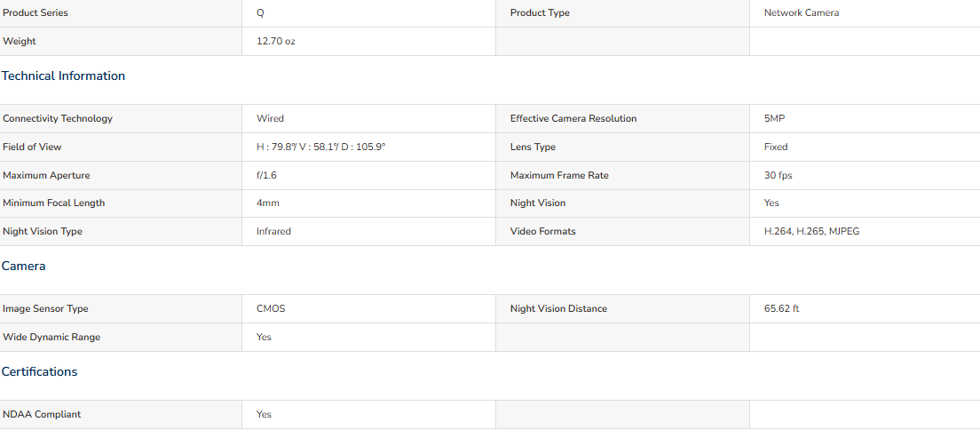Viewport: 980px width, 430px height.
Task: Click the Technical Information section heading
Action: click(x=63, y=76)
